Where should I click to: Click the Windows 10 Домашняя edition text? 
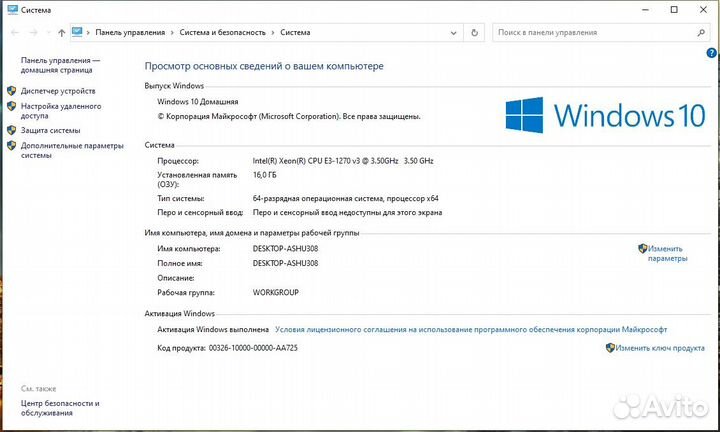tap(197, 101)
